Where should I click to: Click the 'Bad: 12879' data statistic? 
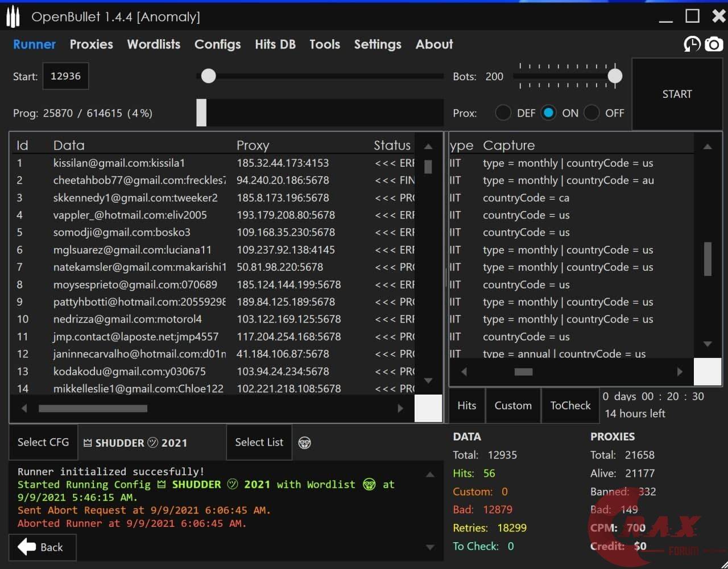click(482, 509)
